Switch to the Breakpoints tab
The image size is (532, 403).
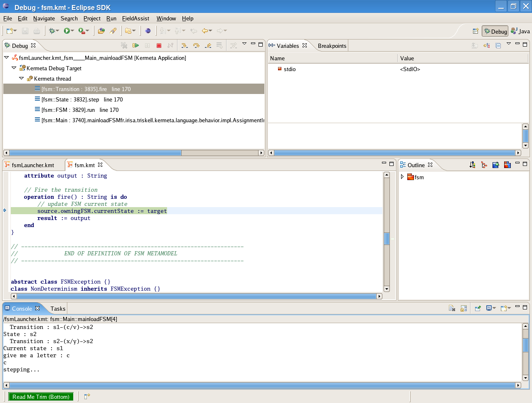[x=332, y=46]
